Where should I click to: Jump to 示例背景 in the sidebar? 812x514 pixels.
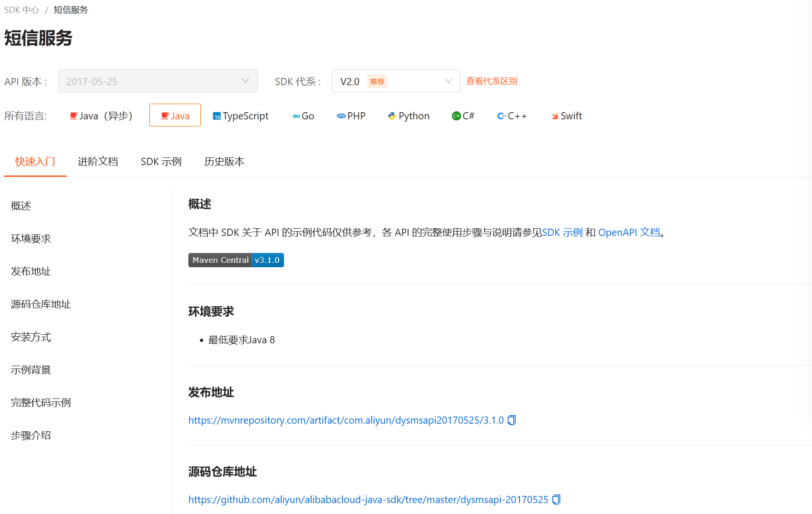point(31,370)
